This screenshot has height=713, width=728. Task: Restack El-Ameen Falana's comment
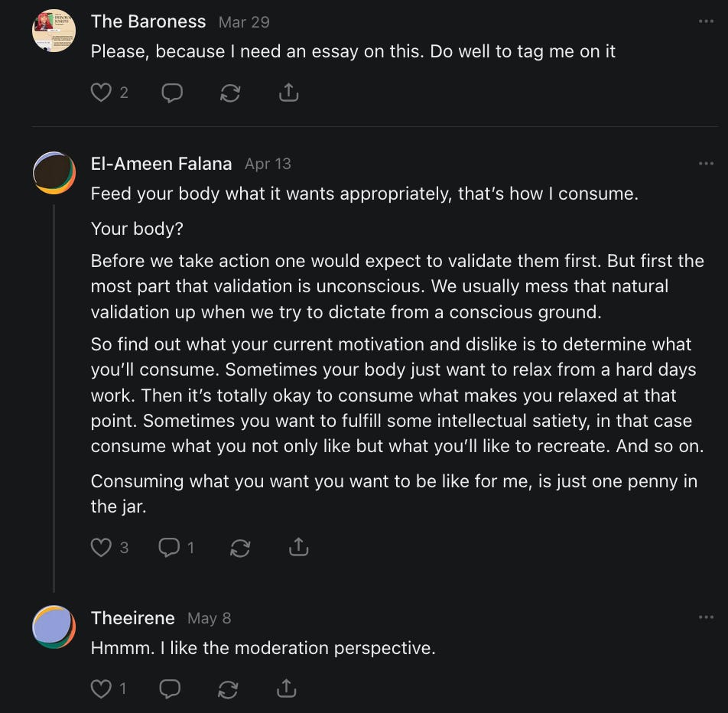[x=240, y=547]
